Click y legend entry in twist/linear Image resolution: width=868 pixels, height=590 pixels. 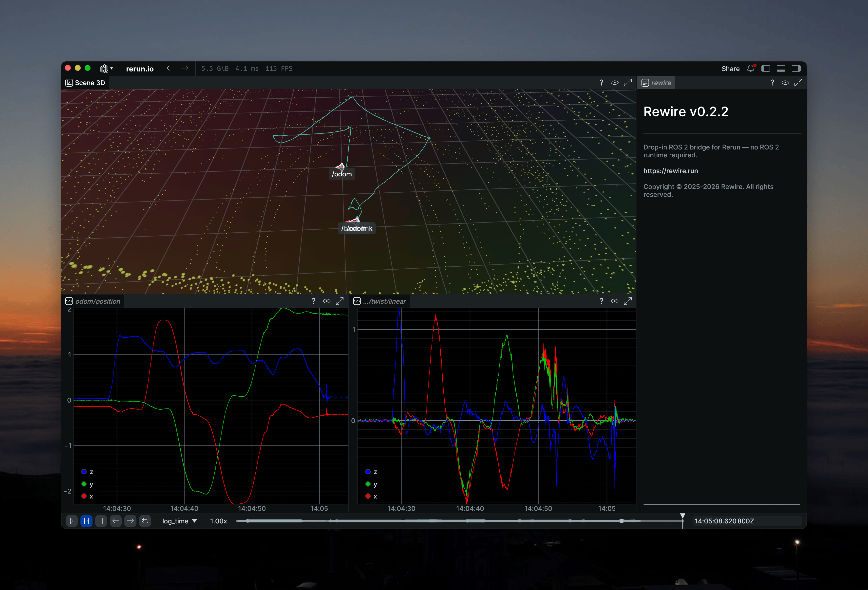(x=371, y=484)
